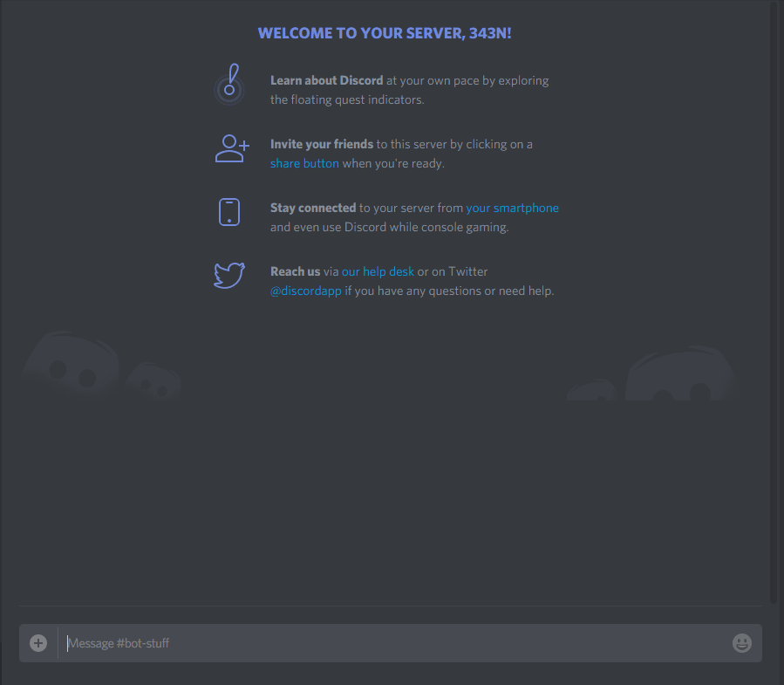
Task: Click the bold 'Reach us' text
Action: pyautogui.click(x=295, y=271)
